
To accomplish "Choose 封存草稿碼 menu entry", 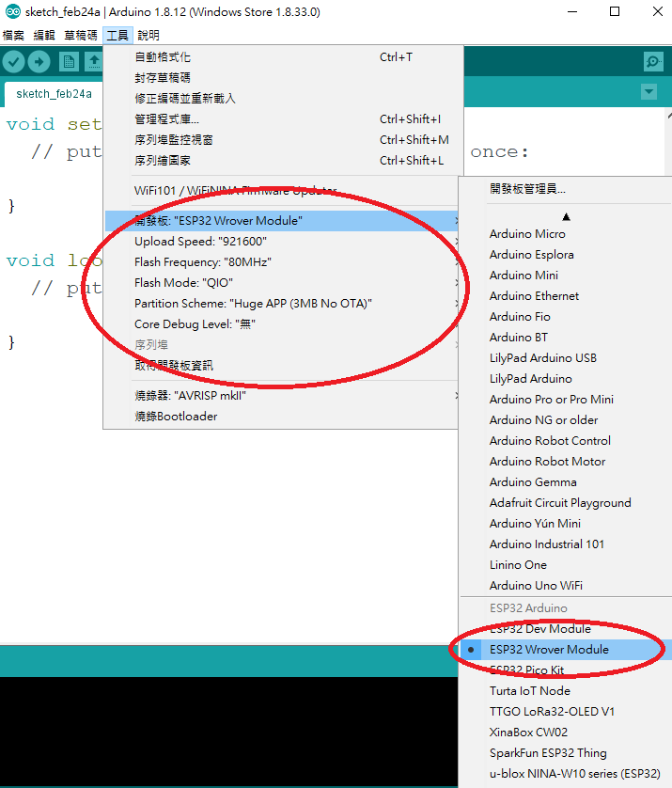I will 281,78.
